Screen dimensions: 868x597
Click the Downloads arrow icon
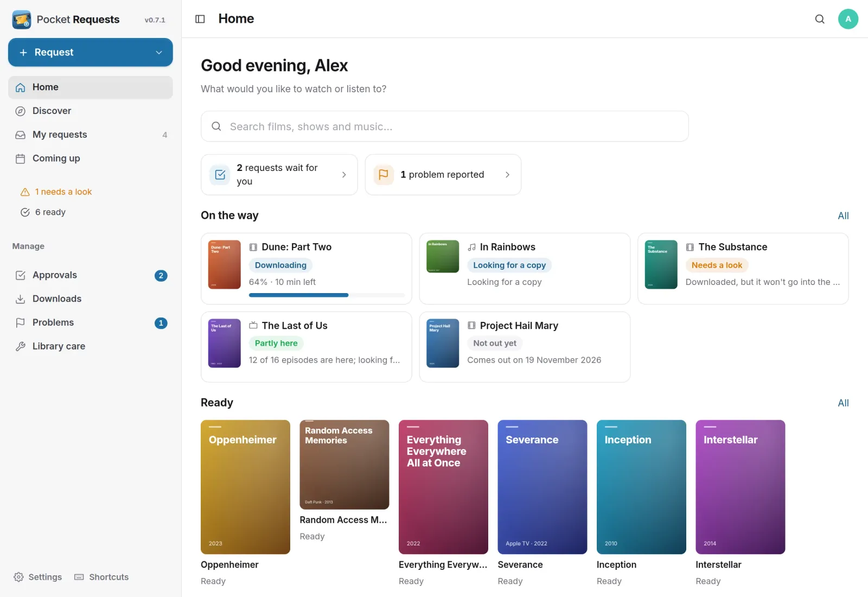tap(21, 299)
